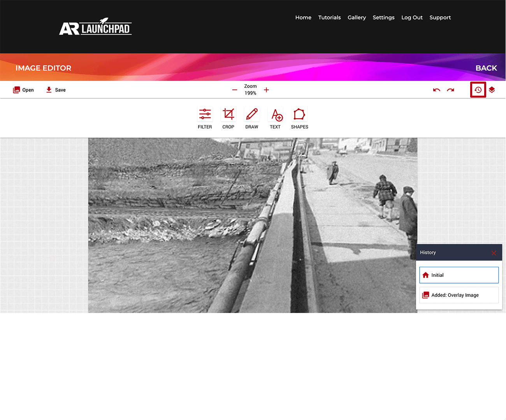The width and height of the screenshot is (506, 420).
Task: Select the Shapes tool
Action: pyautogui.click(x=299, y=118)
